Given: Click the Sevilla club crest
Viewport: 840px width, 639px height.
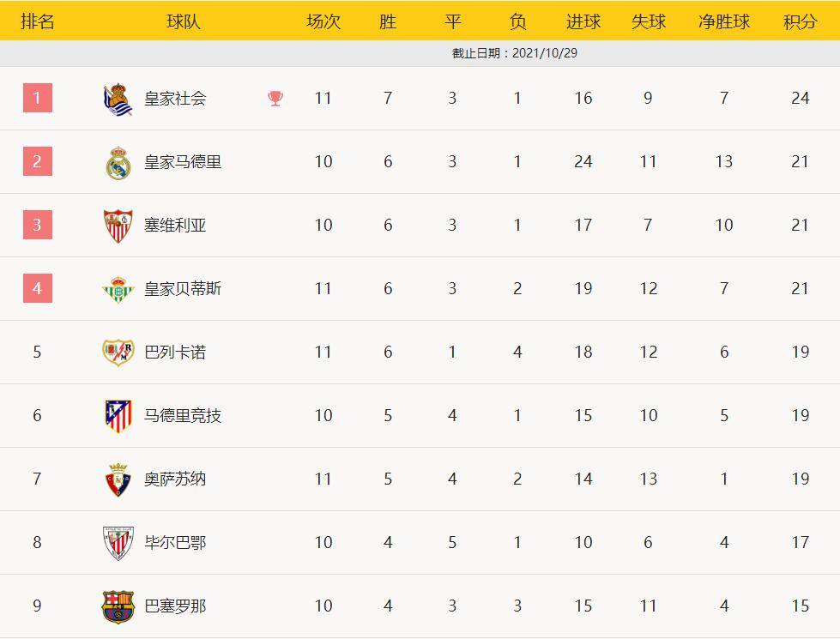Looking at the screenshot, I should coord(118,226).
